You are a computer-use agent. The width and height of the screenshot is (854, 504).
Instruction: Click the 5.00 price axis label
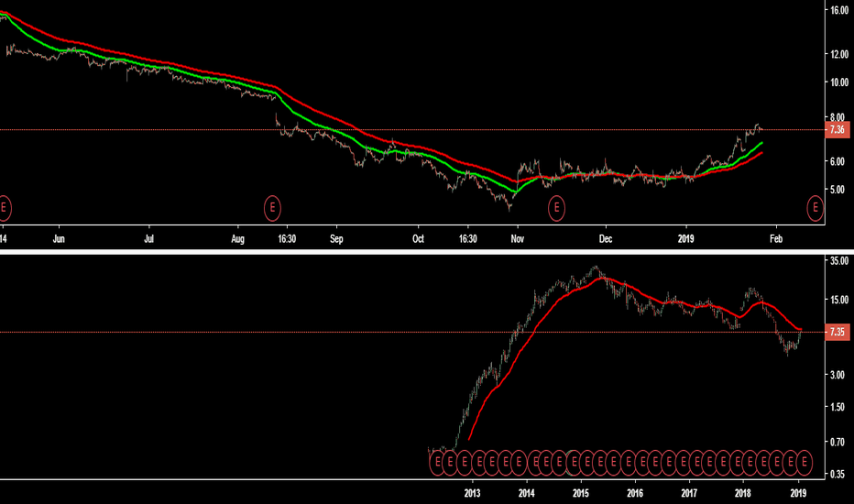(x=838, y=191)
